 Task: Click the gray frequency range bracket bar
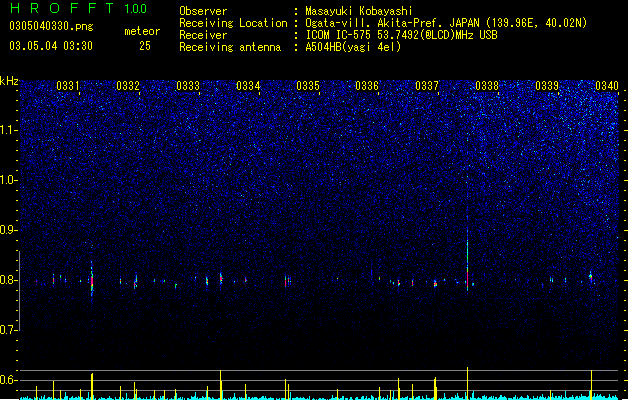(19, 291)
